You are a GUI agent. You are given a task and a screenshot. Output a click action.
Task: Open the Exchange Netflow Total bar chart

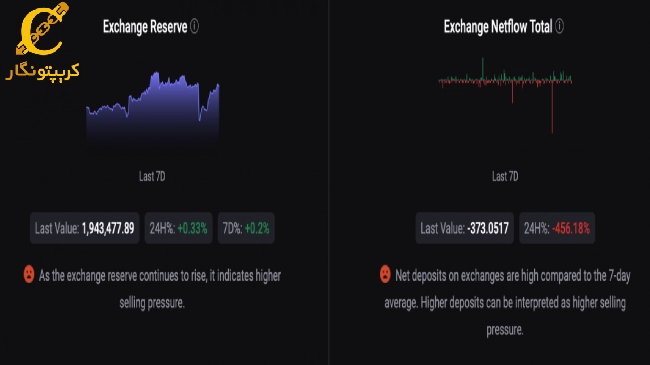pos(505,95)
